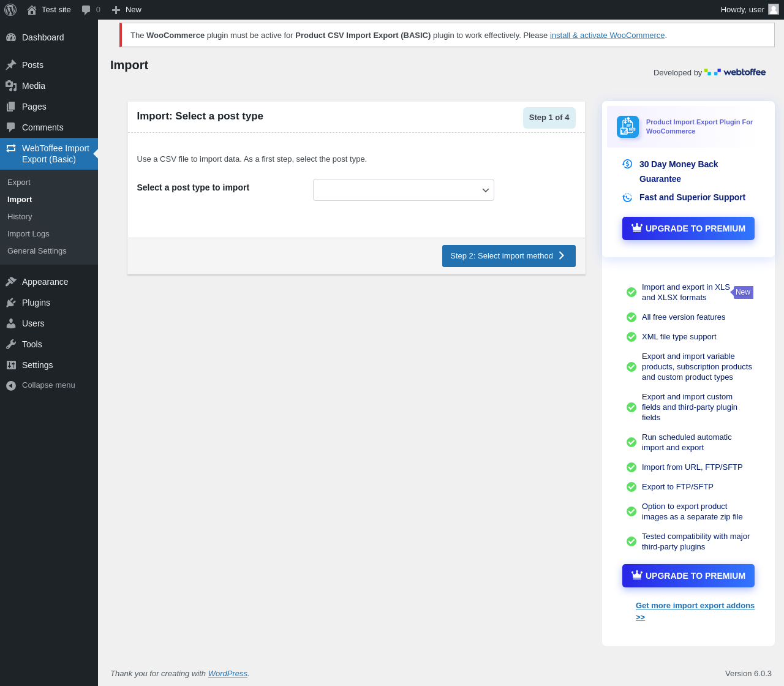784x686 pixels.
Task: Click 'Option to export product images' feature text
Action: pos(692,511)
